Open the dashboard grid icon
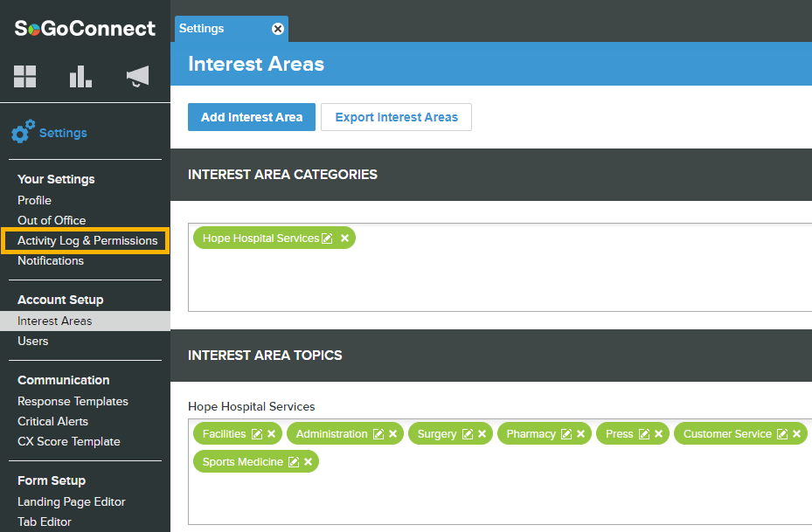 (25, 77)
